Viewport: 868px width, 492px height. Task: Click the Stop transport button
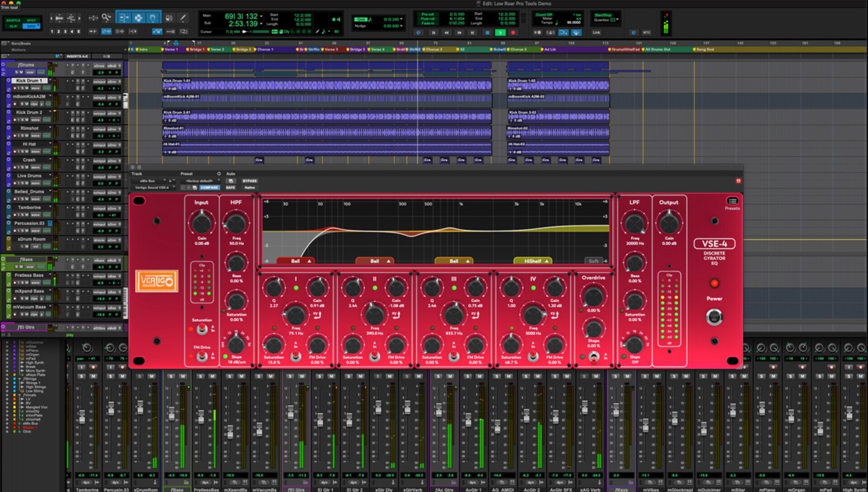pos(487,33)
